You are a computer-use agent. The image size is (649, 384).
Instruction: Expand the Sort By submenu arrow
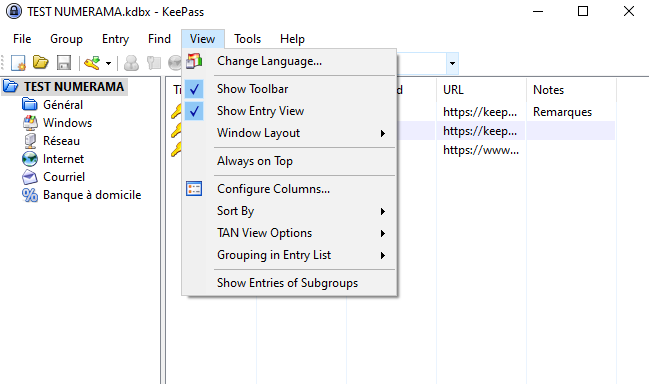(x=383, y=211)
